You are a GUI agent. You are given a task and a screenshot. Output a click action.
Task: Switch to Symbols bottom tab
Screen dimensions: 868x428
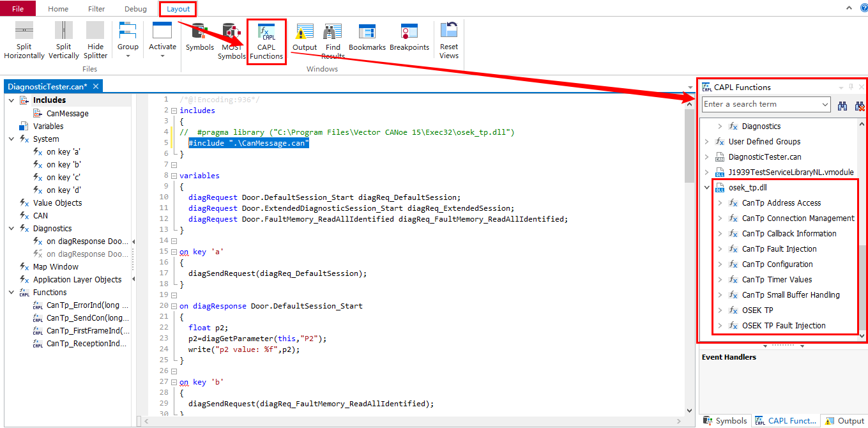coord(725,420)
